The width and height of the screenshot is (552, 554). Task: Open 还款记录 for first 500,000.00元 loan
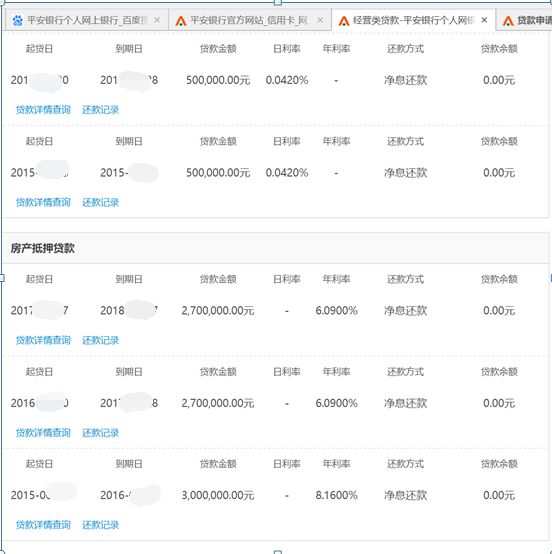pyautogui.click(x=100, y=110)
